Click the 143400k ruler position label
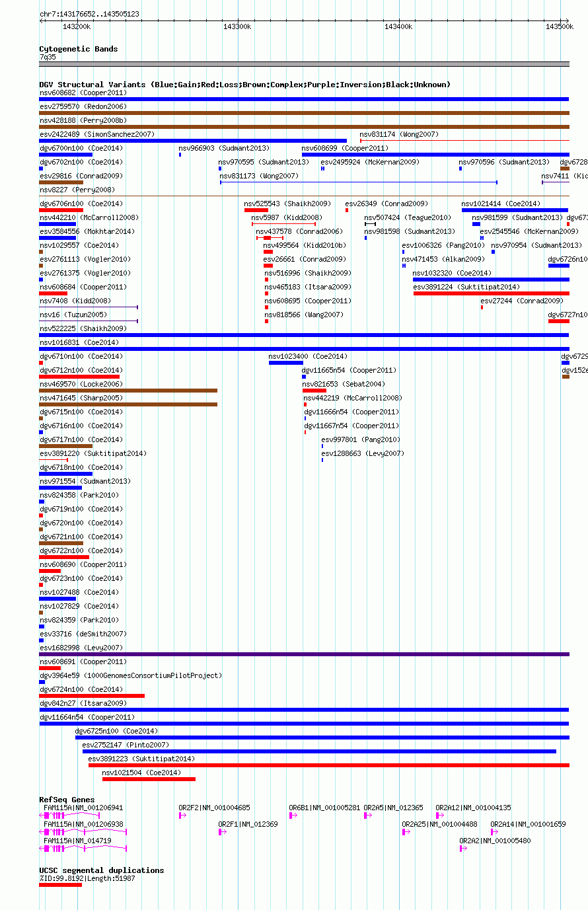This screenshot has height=910, width=588. coord(398,26)
